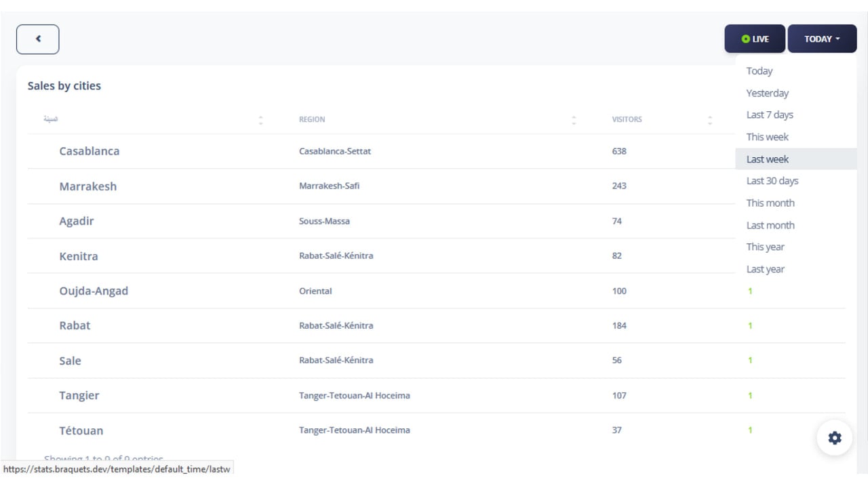
Task: Sort by the city column arrows
Action: 261,120
